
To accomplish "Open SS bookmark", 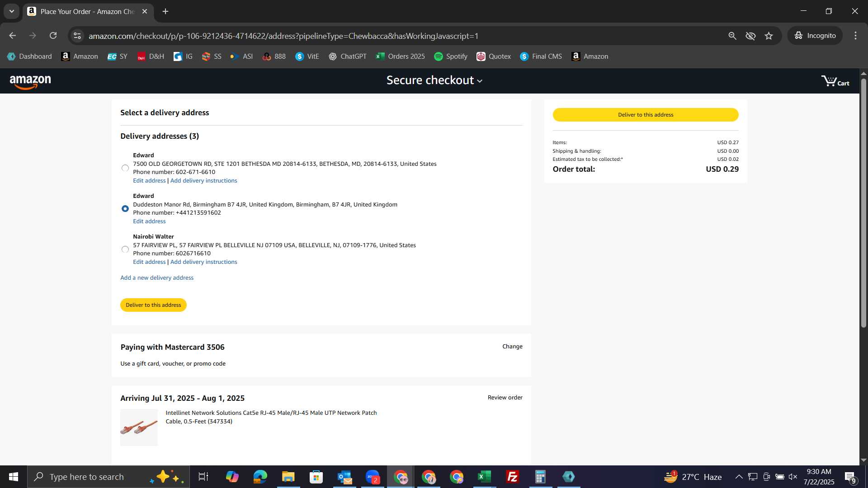I will click(212, 56).
